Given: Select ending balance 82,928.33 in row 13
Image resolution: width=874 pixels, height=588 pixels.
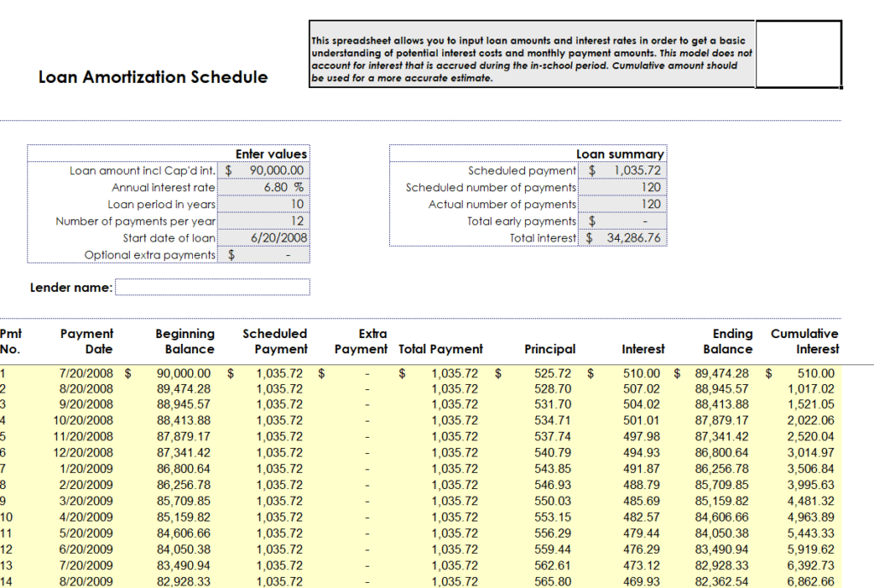Looking at the screenshot, I should tap(722, 566).
